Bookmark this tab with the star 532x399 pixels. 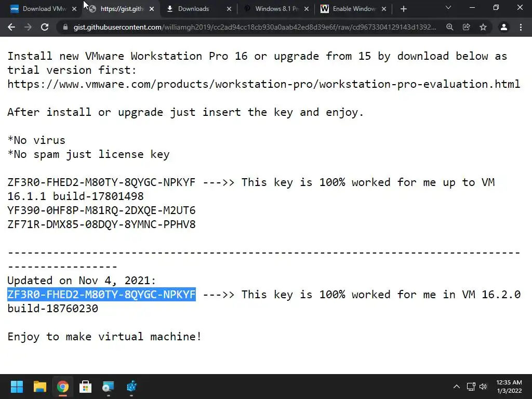[483, 27]
